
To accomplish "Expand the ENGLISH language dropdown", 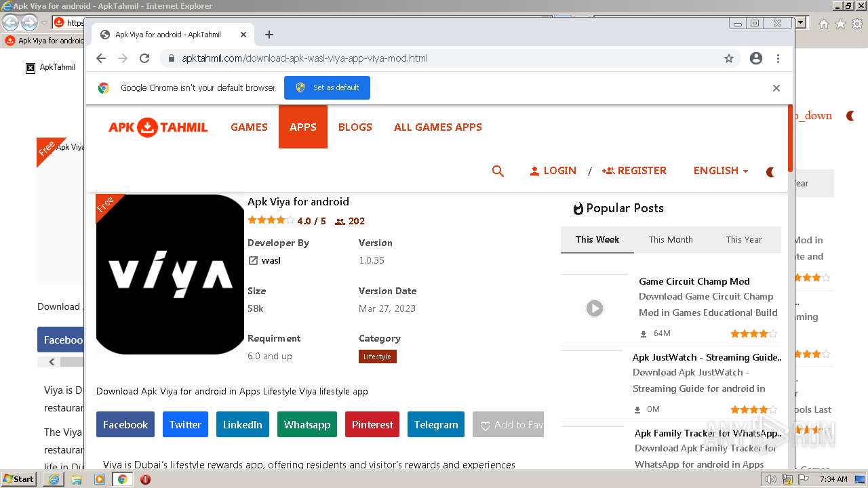I will (721, 171).
